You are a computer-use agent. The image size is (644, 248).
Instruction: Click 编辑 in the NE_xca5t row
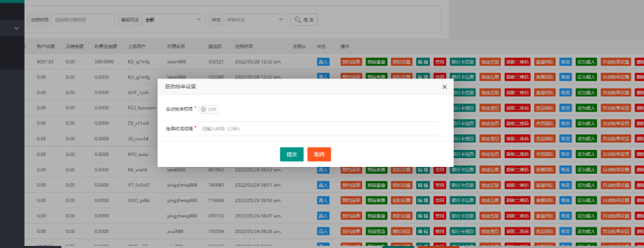[423, 170]
